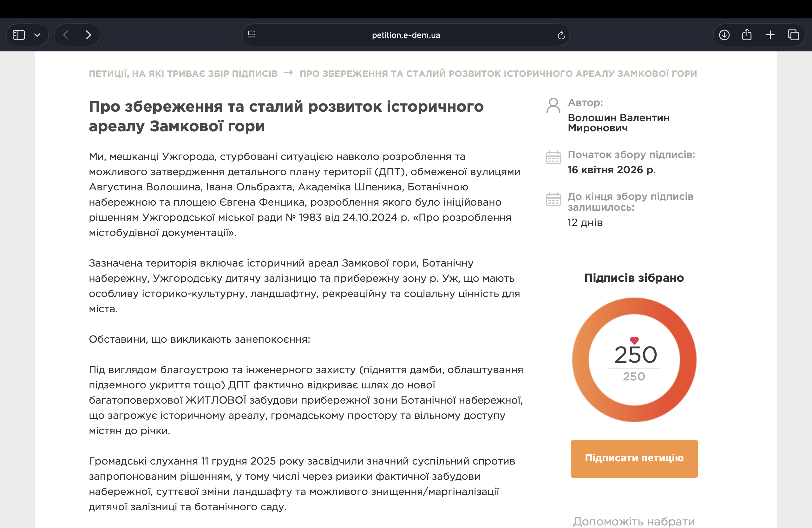Image resolution: width=812 pixels, height=528 pixels.
Task: Open the Share icon in the toolbar
Action: (746, 35)
